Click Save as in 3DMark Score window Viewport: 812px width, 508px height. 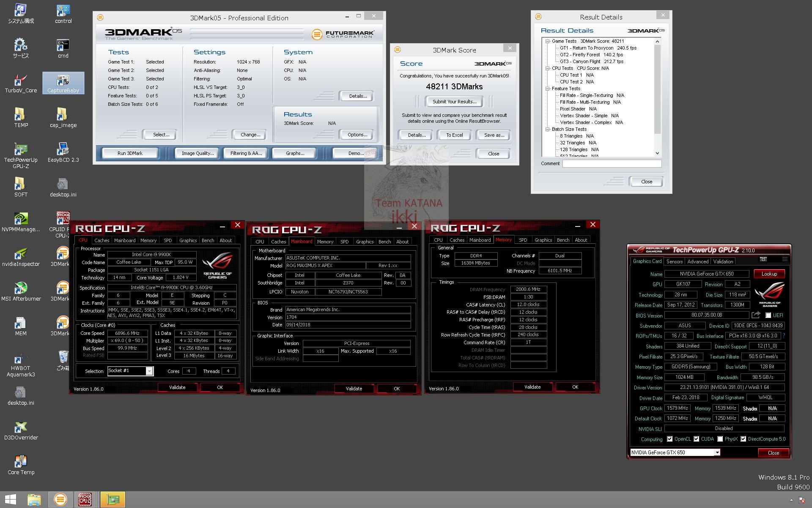[x=494, y=135]
